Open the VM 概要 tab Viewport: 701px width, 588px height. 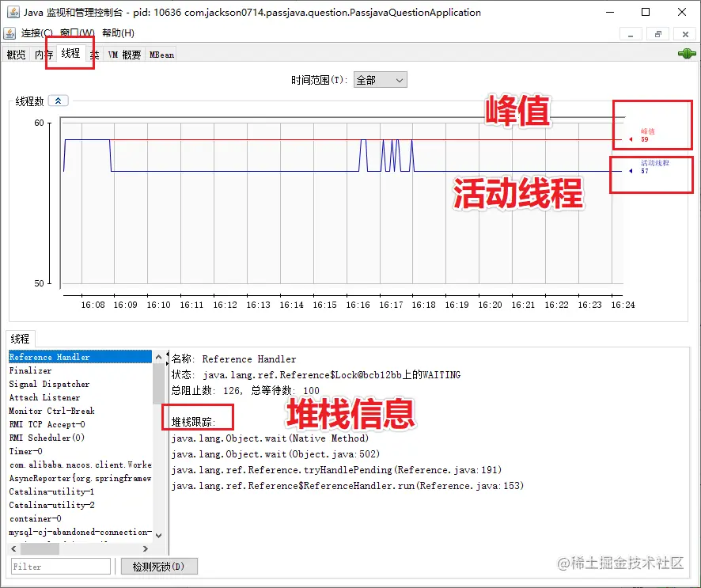coord(124,55)
